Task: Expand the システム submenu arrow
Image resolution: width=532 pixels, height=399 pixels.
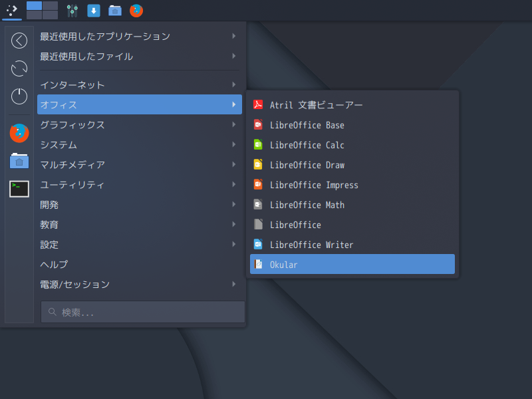Action: coord(234,144)
